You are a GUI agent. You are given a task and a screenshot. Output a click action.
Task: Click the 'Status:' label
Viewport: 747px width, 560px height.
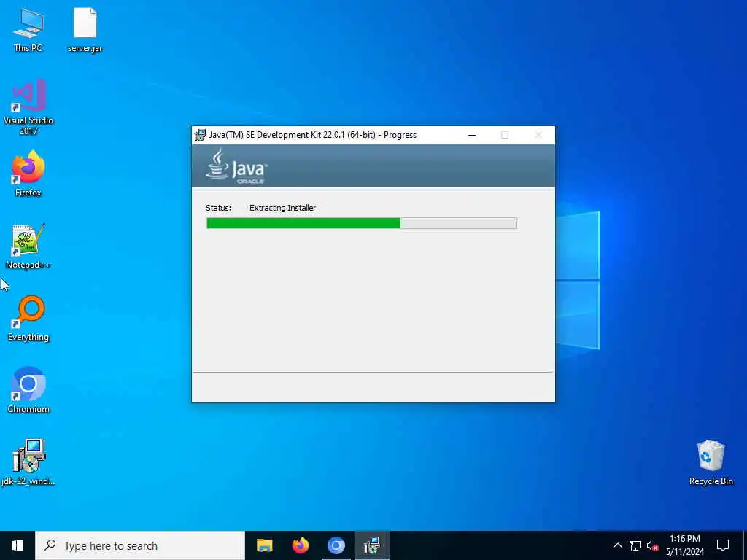pyautogui.click(x=219, y=208)
